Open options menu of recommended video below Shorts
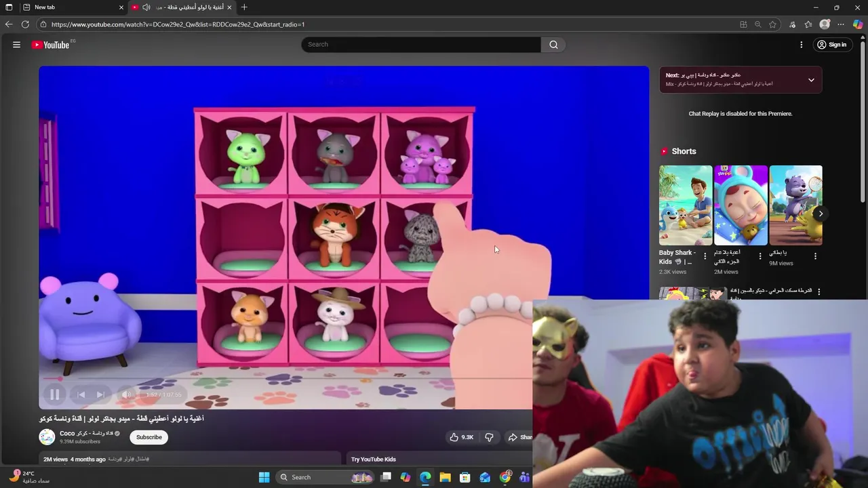 pyautogui.click(x=818, y=291)
